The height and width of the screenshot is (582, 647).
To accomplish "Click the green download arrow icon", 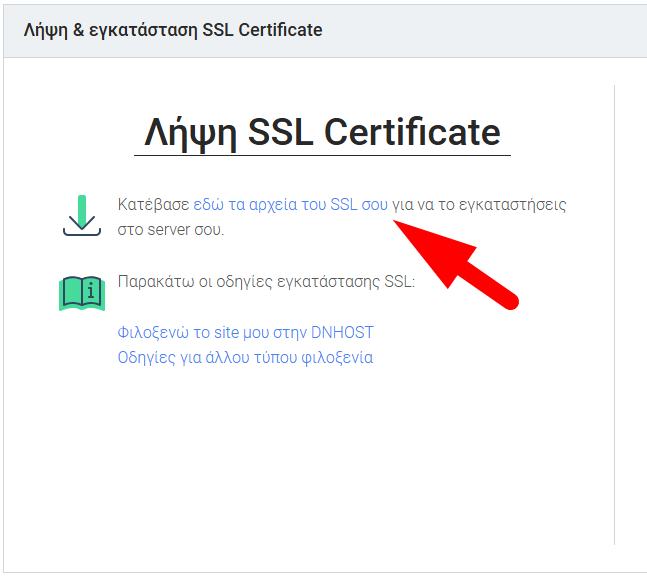I will (x=82, y=215).
